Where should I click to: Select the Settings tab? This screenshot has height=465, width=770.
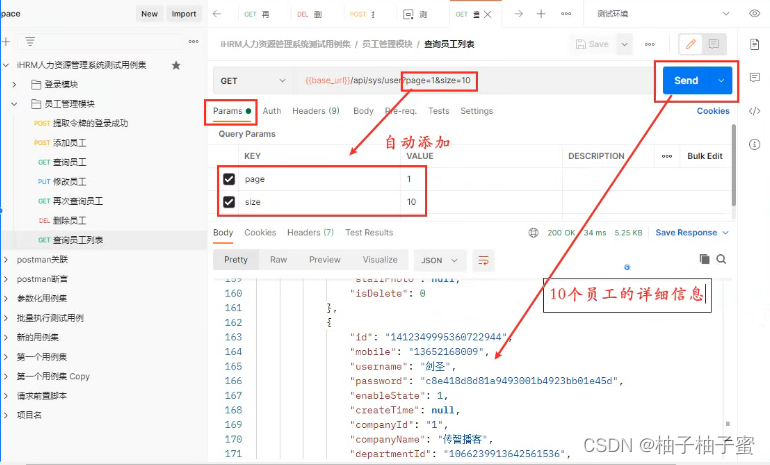476,111
